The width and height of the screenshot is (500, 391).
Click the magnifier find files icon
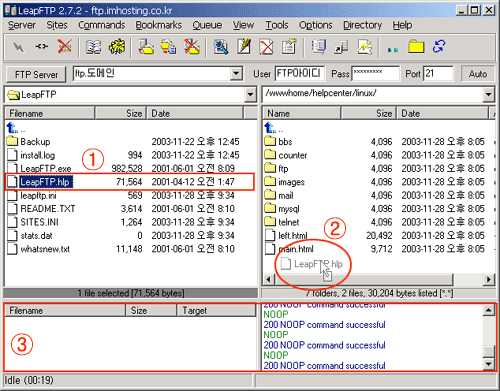221,47
